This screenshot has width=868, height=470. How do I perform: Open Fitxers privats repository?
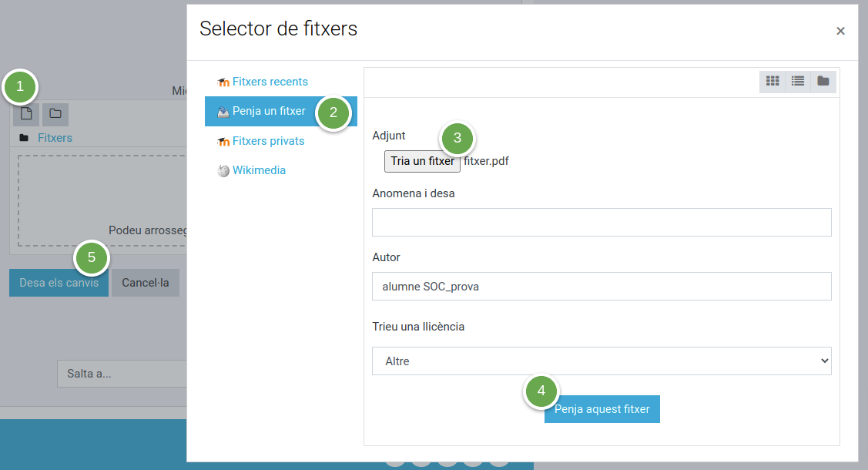(268, 140)
